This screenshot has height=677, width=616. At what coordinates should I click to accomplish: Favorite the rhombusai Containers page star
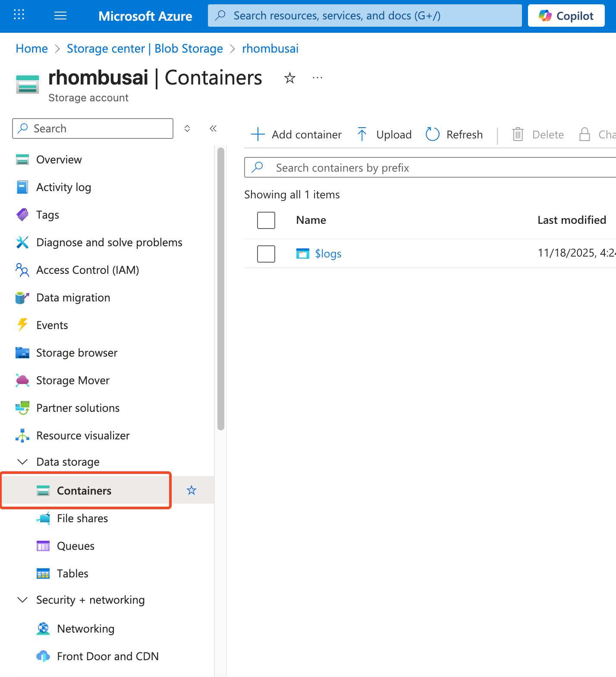pos(289,78)
